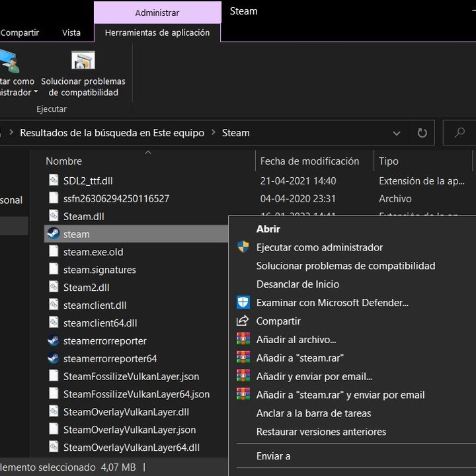Click the Solucionar problemas de compatibilidad ribbon icon
The image size is (476, 476).
click(83, 61)
